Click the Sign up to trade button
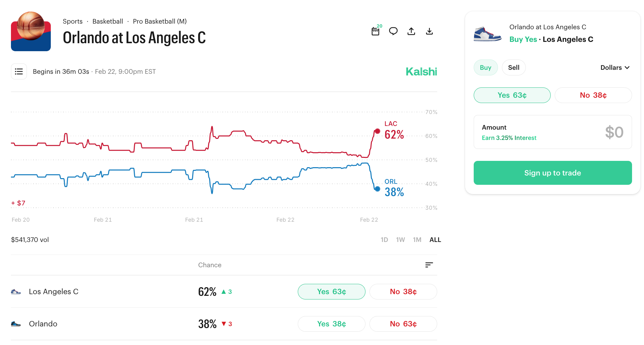The height and width of the screenshot is (345, 644). point(552,173)
